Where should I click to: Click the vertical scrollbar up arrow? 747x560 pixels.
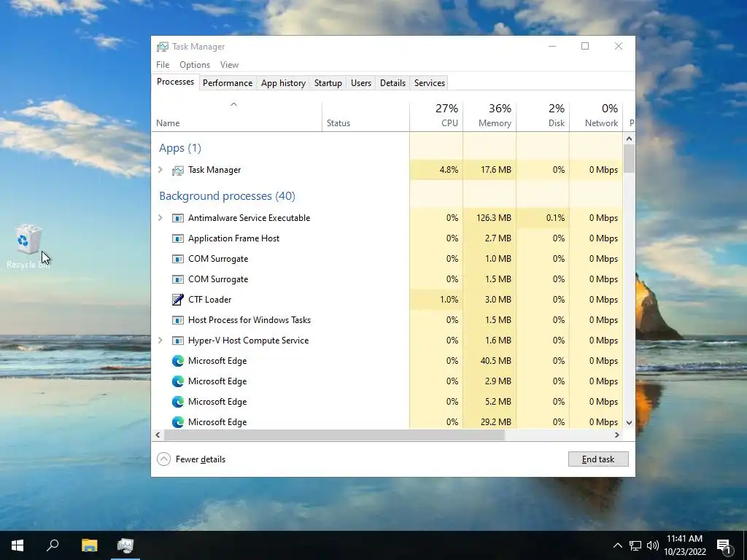[629, 139]
